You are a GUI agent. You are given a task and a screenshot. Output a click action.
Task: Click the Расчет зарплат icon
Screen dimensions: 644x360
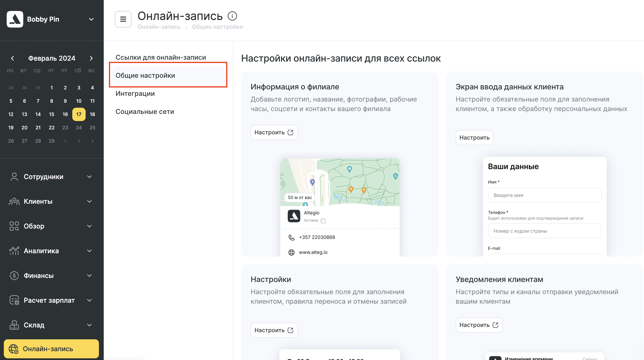pos(14,300)
